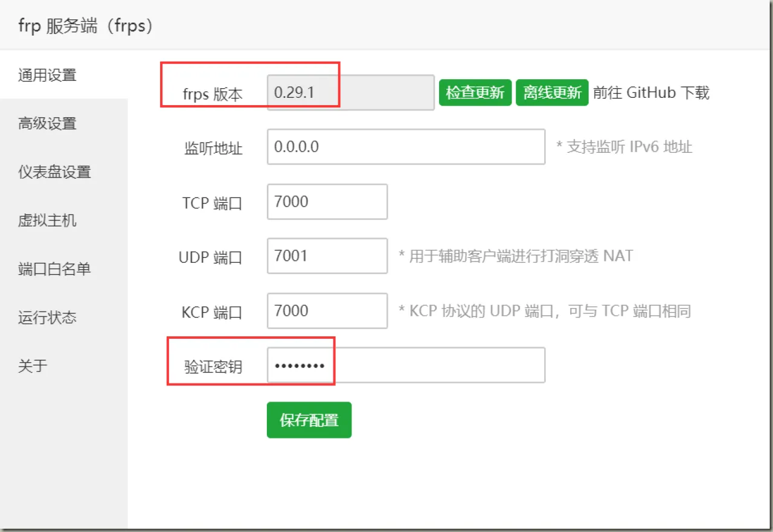Click inside the TCP 端口 input box

pyautogui.click(x=327, y=202)
